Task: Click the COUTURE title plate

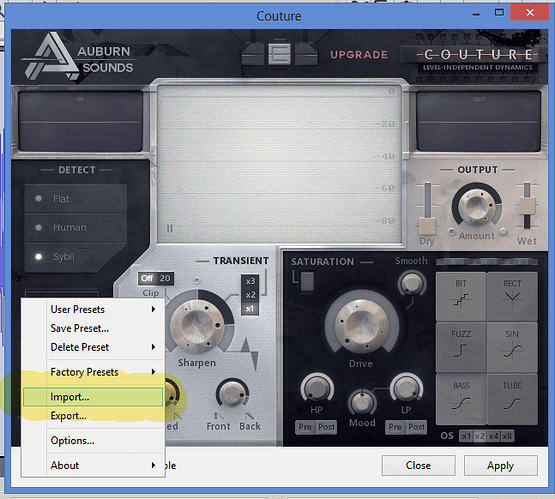Action: coord(478,59)
